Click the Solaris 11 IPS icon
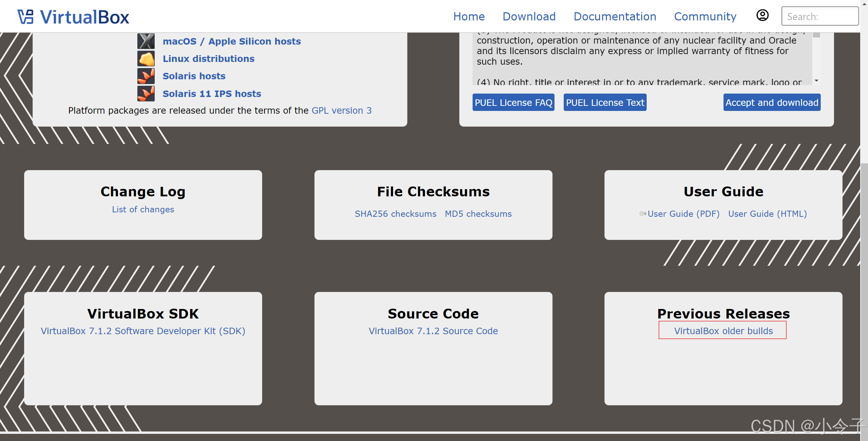The image size is (868, 441). pyautogui.click(x=146, y=94)
